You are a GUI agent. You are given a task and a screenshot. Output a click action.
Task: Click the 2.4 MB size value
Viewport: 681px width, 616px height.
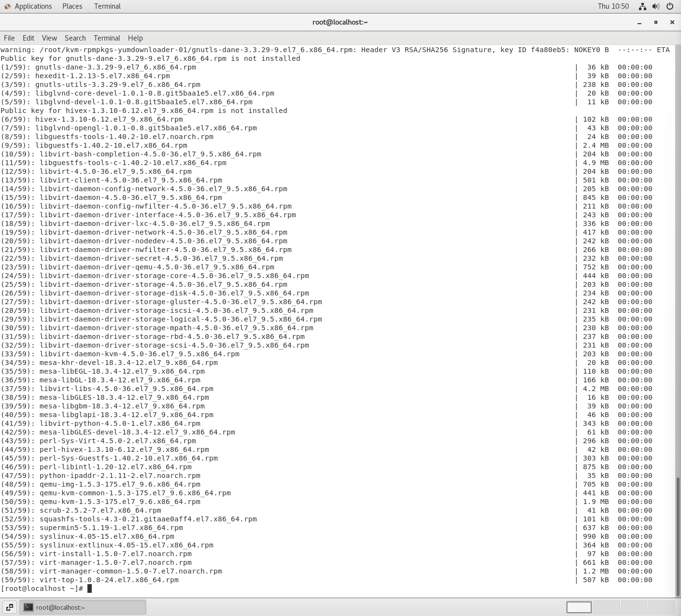coord(596,145)
